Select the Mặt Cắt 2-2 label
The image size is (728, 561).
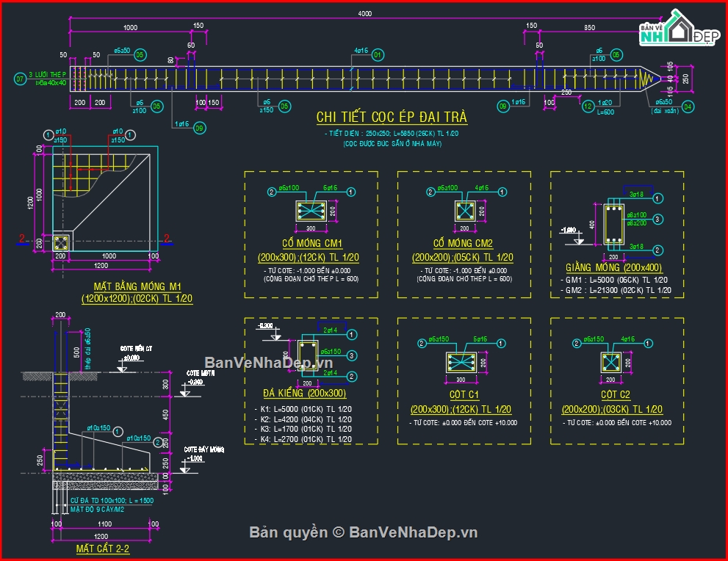(x=103, y=548)
